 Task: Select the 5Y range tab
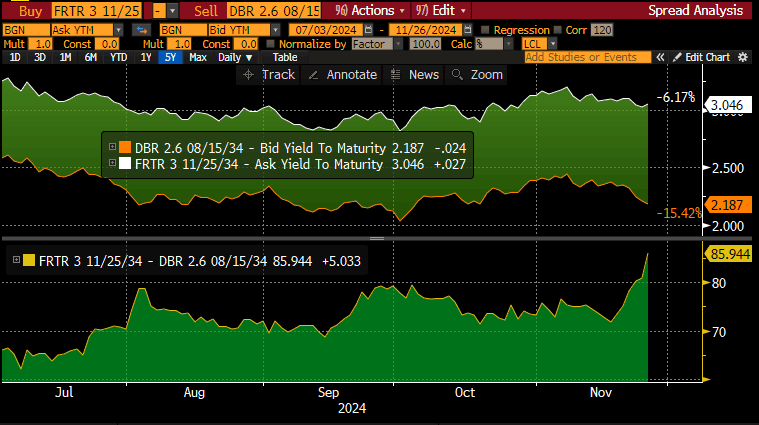click(170, 57)
